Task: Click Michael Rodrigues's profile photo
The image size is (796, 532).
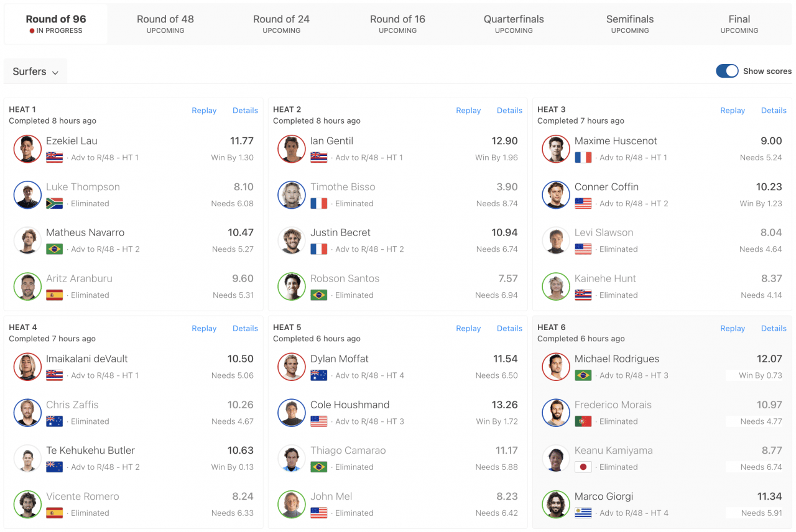Action: coord(556,367)
